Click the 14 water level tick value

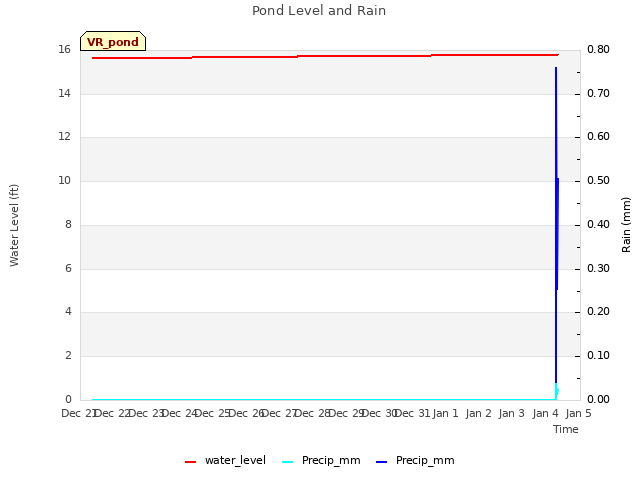pyautogui.click(x=64, y=93)
